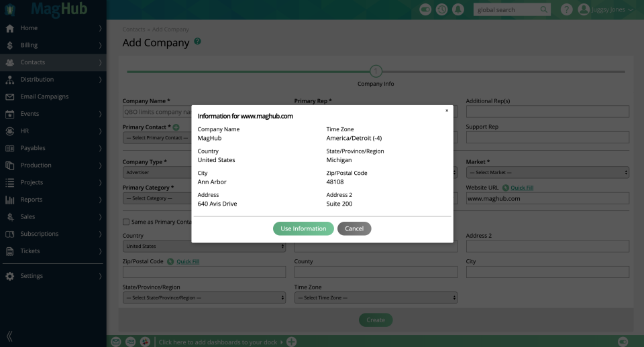The width and height of the screenshot is (644, 347).
Task: Click step 1 Company Info progress marker
Action: (x=376, y=72)
